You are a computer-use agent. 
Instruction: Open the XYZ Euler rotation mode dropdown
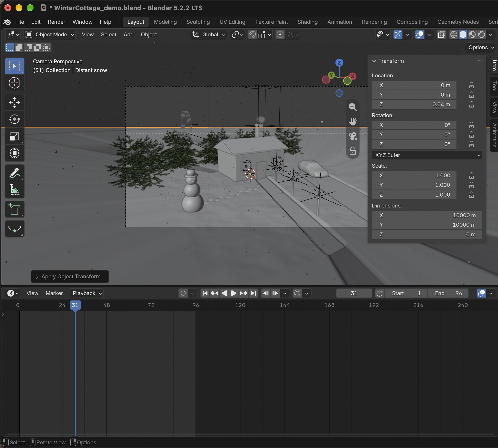(x=427, y=155)
